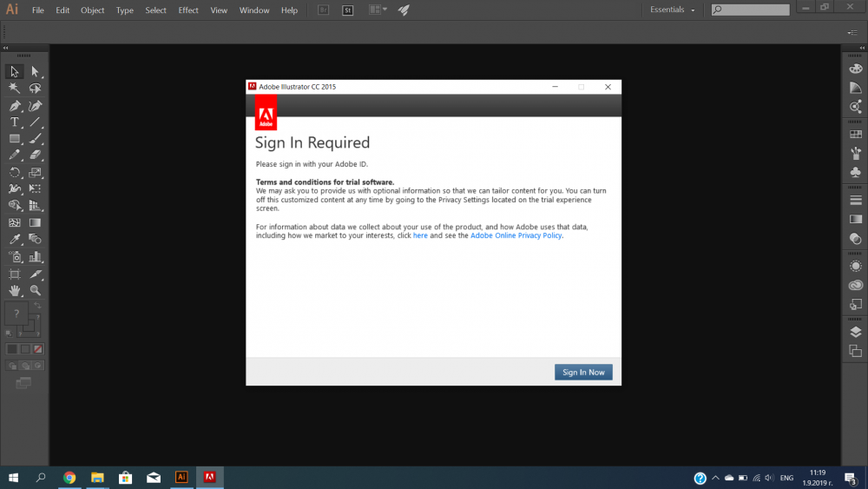Image resolution: width=868 pixels, height=489 pixels.
Task: Select the Symbol Sprayer tool
Action: (15, 256)
